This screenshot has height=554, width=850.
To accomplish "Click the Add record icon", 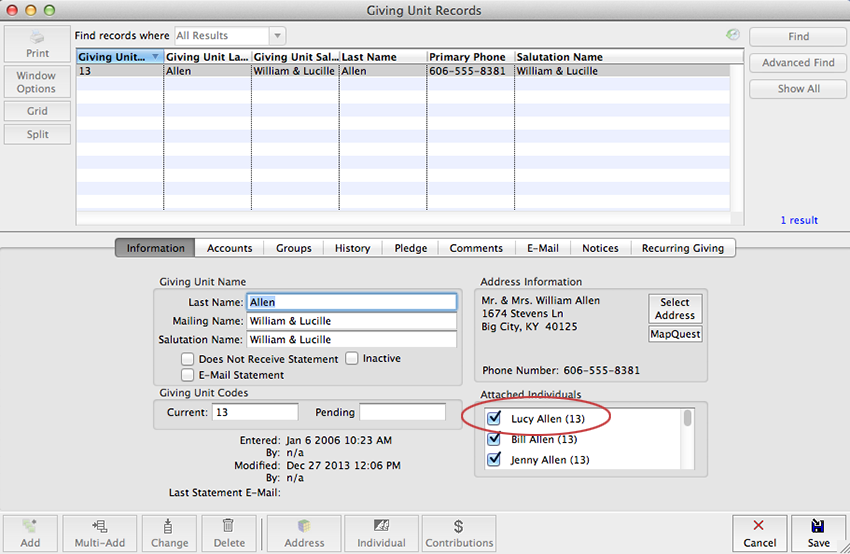I will tap(30, 532).
